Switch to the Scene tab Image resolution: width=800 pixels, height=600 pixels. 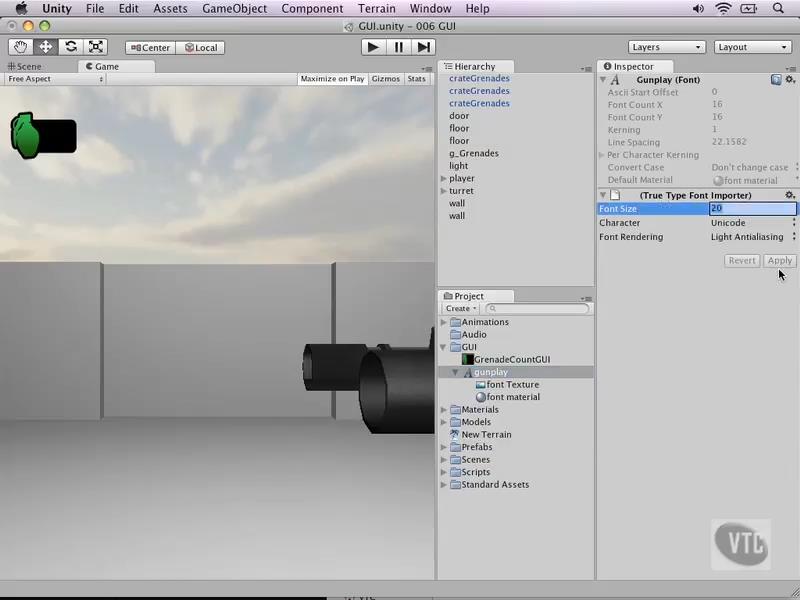(24, 66)
